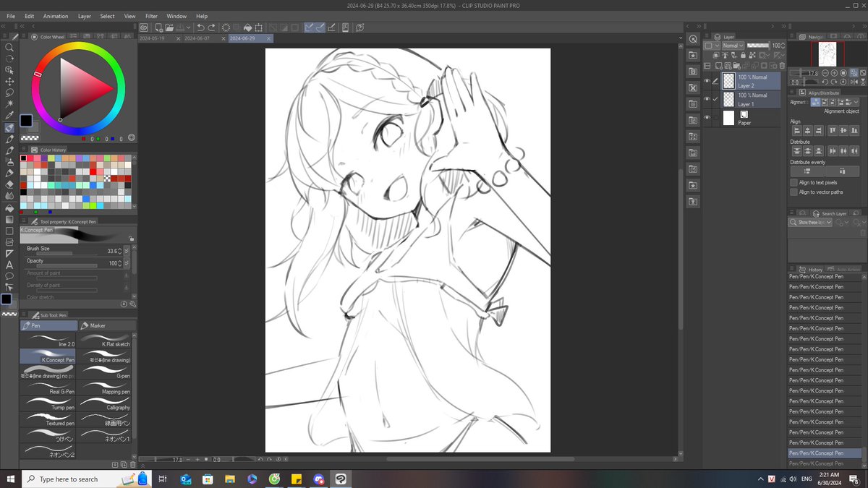Open palette color dropdown in Layer panel
This screenshot has width=868, height=488.
pyautogui.click(x=712, y=46)
